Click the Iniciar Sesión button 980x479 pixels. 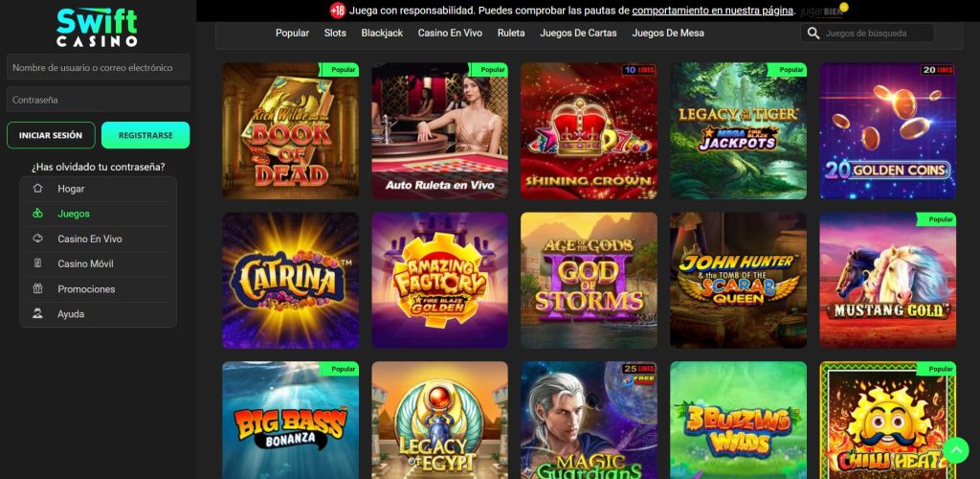pos(51,135)
